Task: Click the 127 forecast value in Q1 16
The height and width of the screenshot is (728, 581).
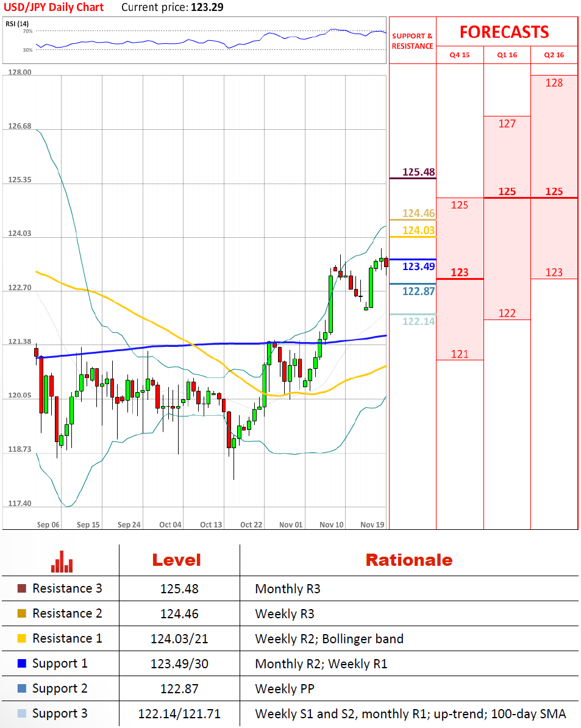Action: point(507,124)
